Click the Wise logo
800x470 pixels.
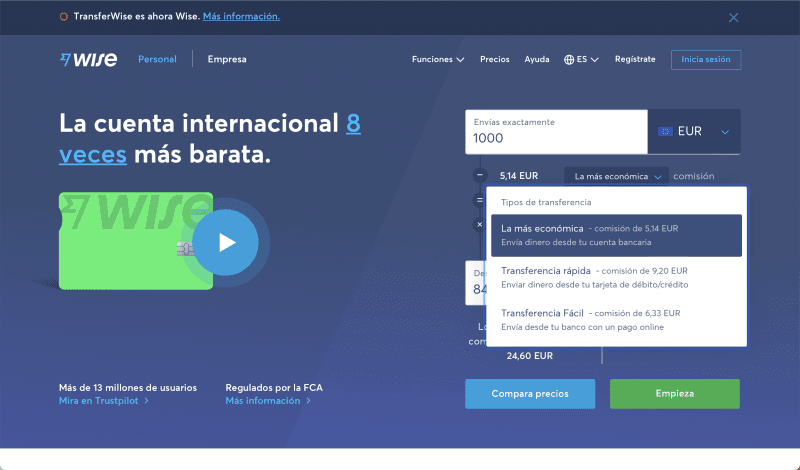click(88, 60)
